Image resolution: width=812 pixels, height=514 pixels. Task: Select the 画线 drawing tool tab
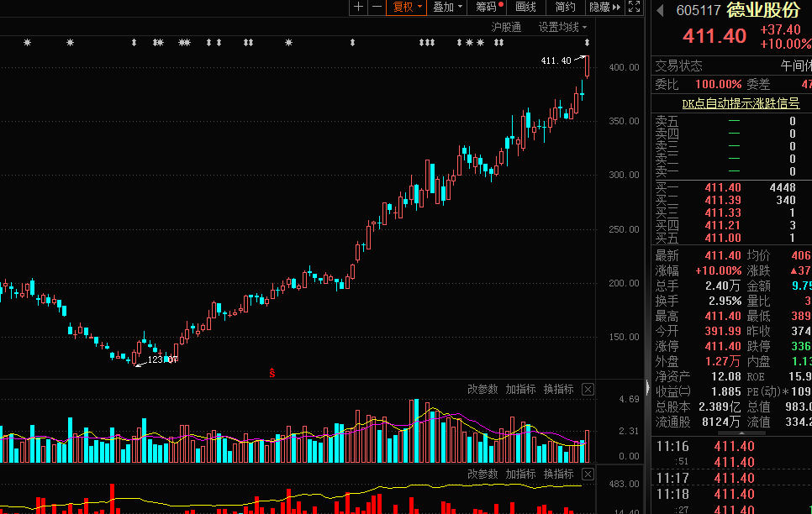click(x=525, y=7)
